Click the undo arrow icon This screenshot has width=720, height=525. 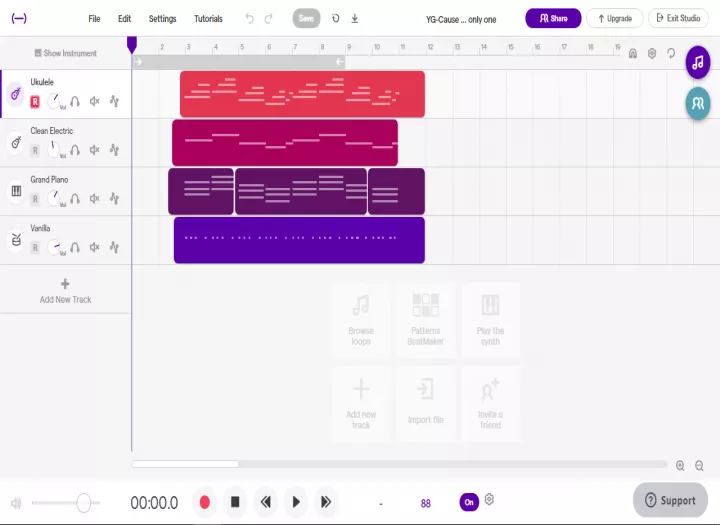point(249,18)
